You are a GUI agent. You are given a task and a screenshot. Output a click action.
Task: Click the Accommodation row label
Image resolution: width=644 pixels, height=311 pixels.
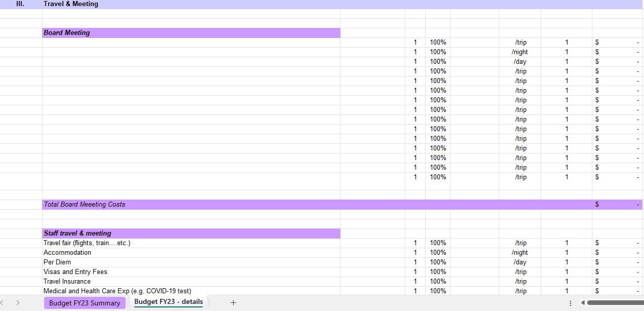coord(67,252)
